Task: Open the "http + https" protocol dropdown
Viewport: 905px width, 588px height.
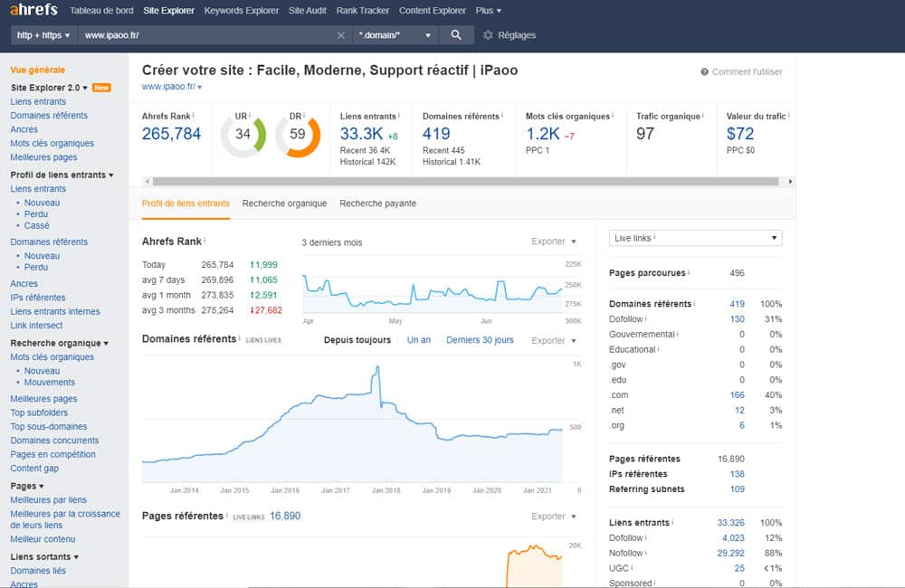Action: click(43, 34)
